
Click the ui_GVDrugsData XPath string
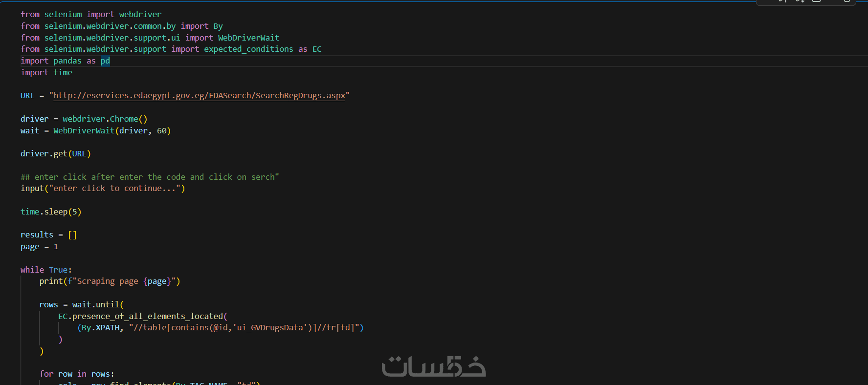245,328
